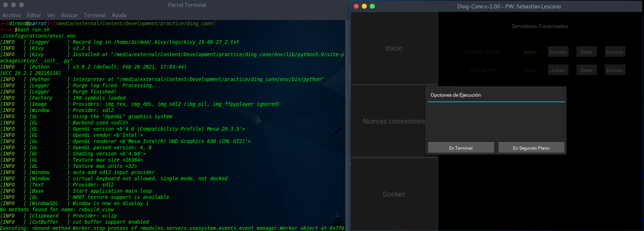Open the Editar menu in Parrot Terminal
644x231 pixels.
(x=34, y=15)
